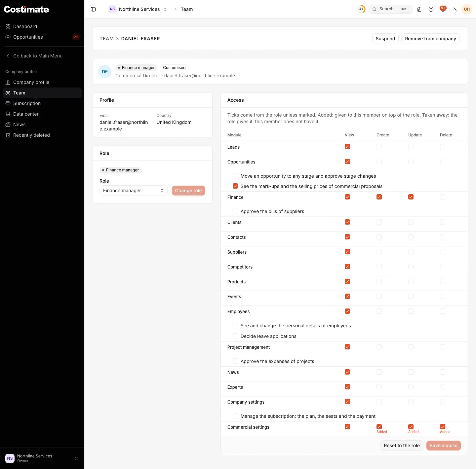Open News in the sidebar
The height and width of the screenshot is (469, 476).
42,125
